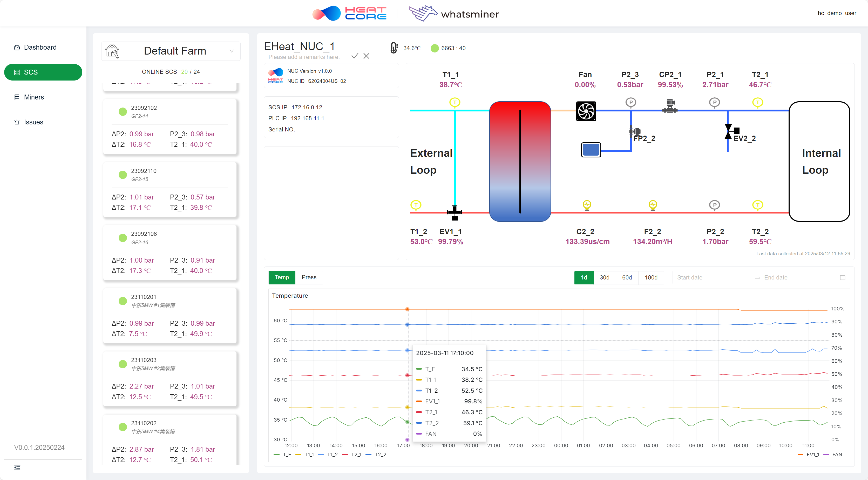Select SCS card 23092110 GF2-15
The height and width of the screenshot is (480, 868).
click(x=170, y=189)
